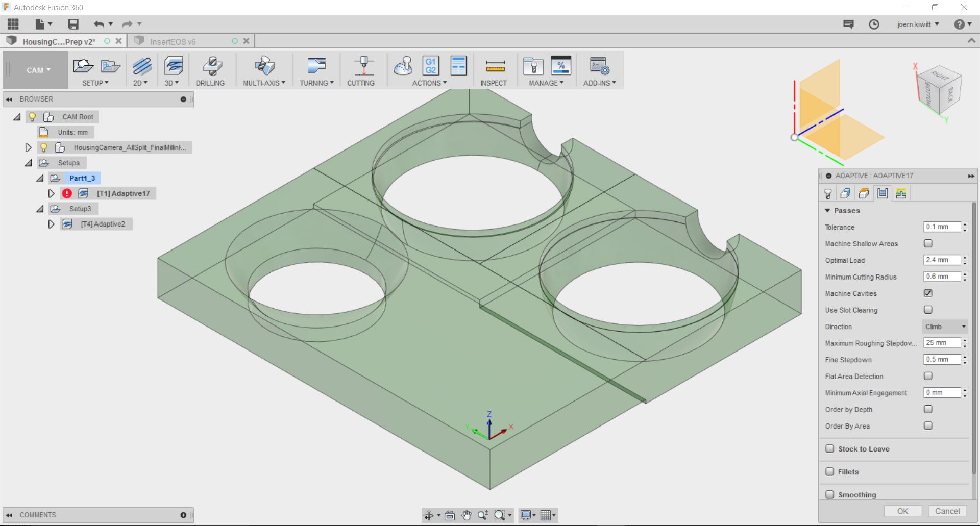Increase the Fine Stepdown spinner value
The image size is (980, 526).
(x=965, y=357)
